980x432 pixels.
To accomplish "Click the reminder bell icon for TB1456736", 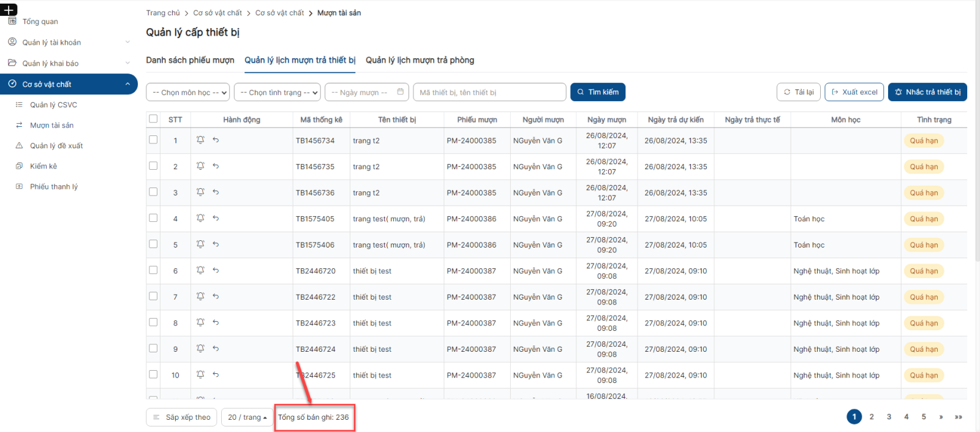I will point(200,192).
